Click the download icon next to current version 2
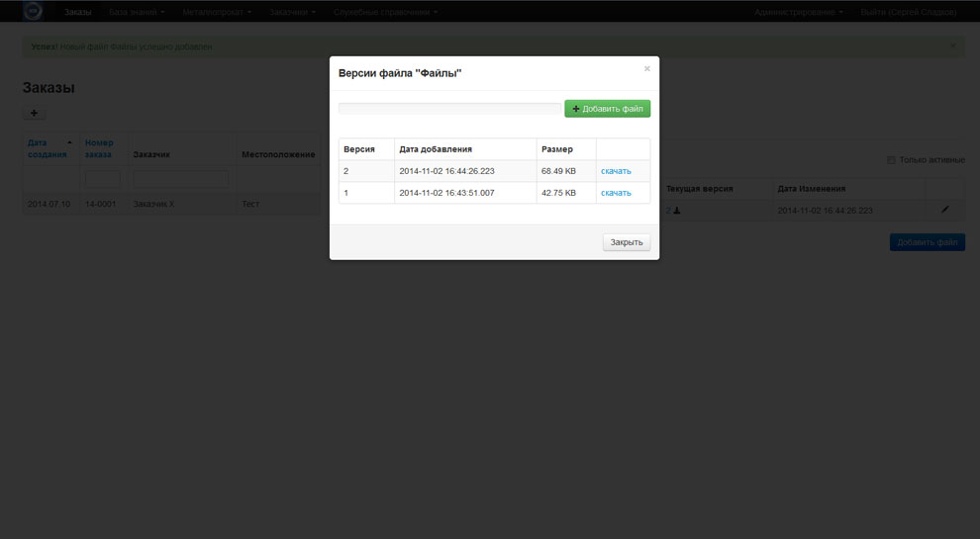Image resolution: width=980 pixels, height=539 pixels. tap(677, 211)
